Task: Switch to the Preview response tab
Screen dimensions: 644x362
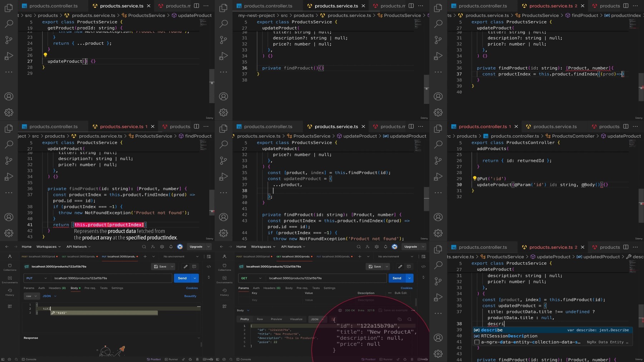Action: pos(276,319)
